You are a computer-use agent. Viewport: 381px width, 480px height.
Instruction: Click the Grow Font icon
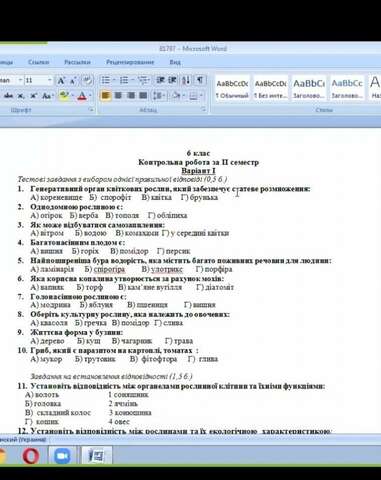click(x=61, y=80)
